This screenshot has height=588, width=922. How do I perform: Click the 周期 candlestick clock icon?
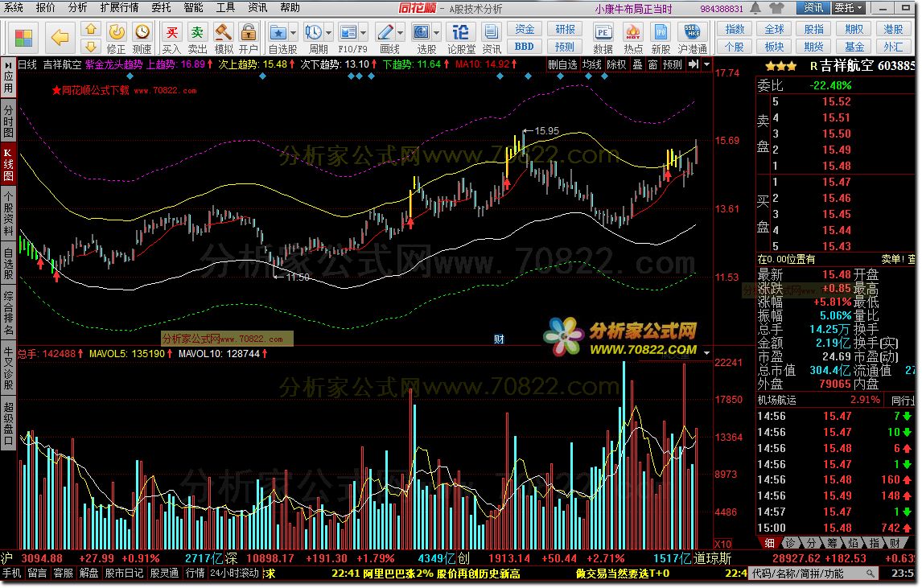tap(314, 31)
